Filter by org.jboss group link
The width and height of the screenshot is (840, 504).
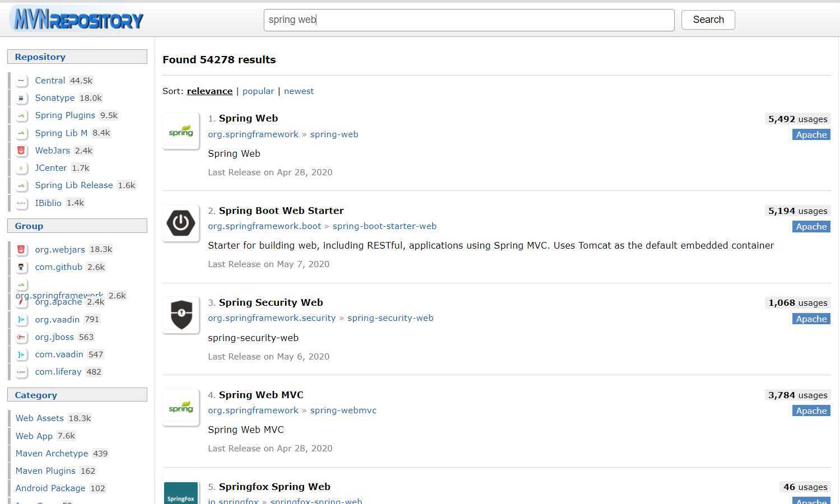[x=54, y=337]
